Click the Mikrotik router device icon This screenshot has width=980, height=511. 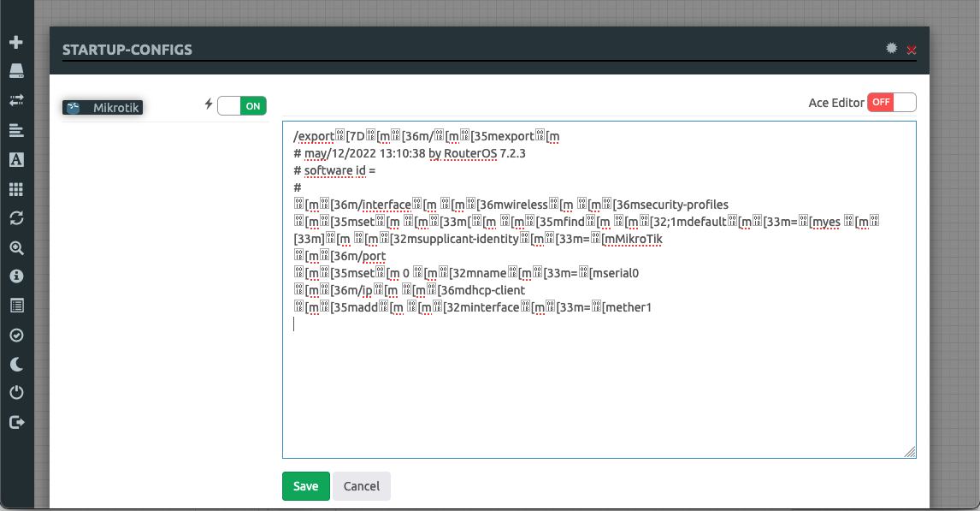[x=74, y=108]
